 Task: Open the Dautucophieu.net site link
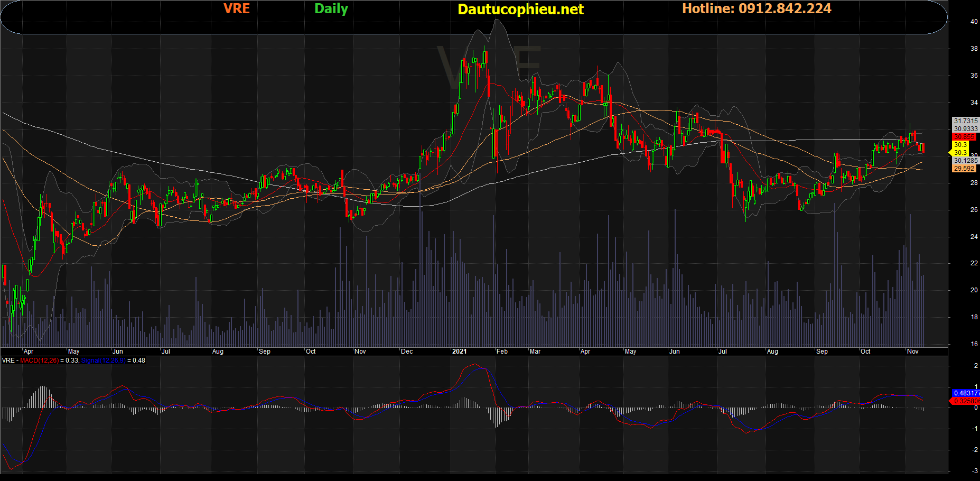(520, 10)
